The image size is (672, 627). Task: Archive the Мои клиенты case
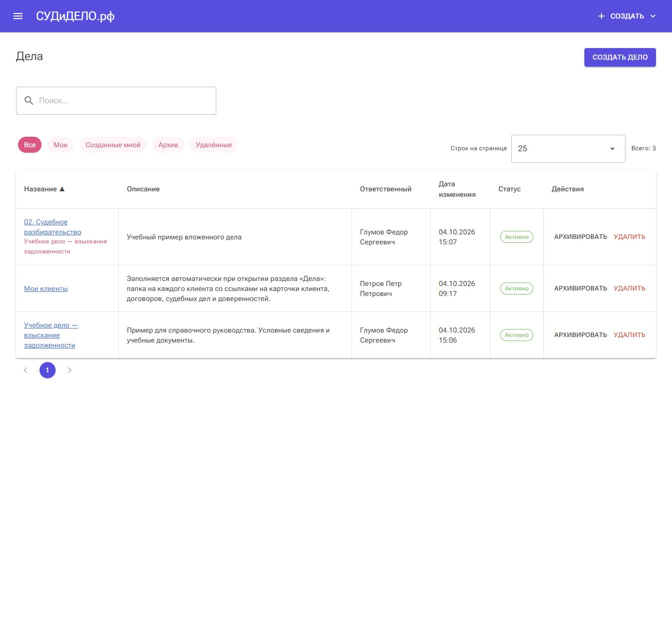point(581,288)
